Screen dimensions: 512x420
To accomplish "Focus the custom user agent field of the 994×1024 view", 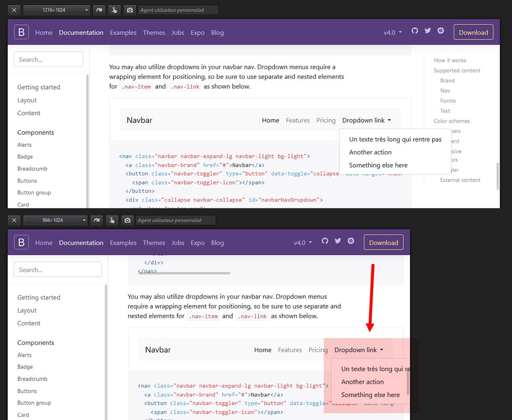I will point(176,220).
